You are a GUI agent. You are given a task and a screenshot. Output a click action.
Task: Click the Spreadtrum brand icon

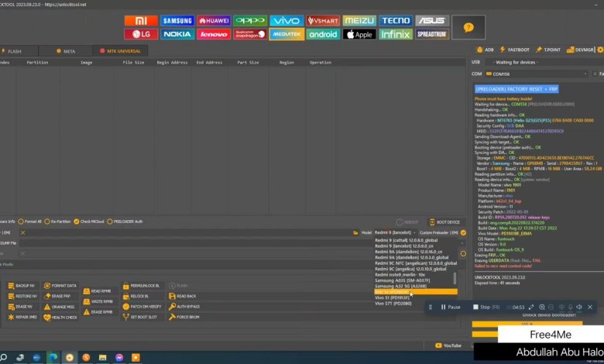click(431, 35)
